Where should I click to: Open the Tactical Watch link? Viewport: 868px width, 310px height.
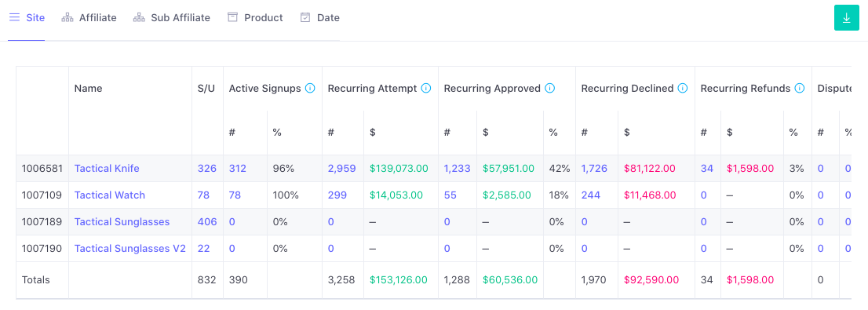pyautogui.click(x=110, y=195)
